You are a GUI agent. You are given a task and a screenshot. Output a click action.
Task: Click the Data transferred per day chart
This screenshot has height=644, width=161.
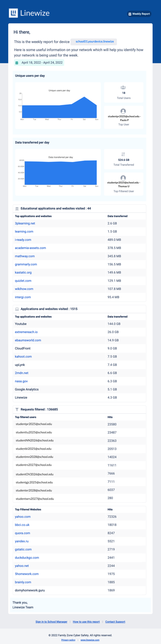58,172
